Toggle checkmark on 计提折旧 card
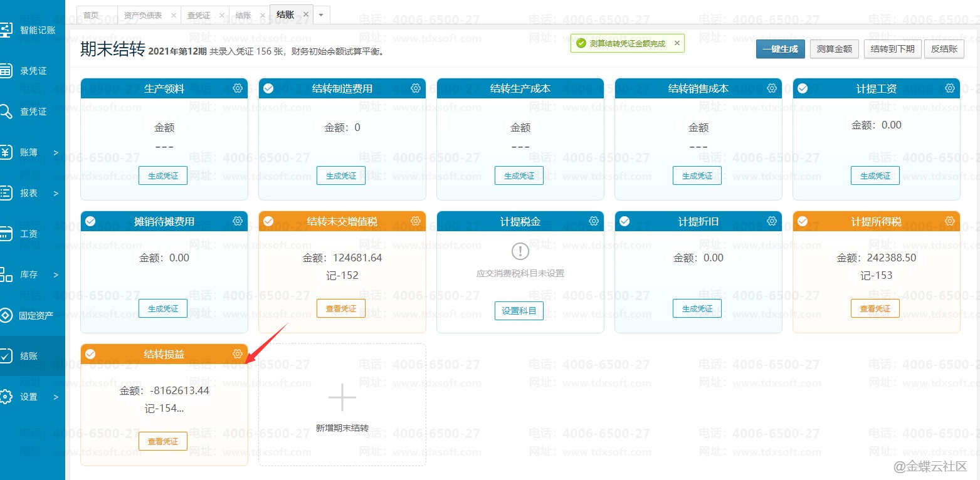980x480 pixels. tap(624, 221)
